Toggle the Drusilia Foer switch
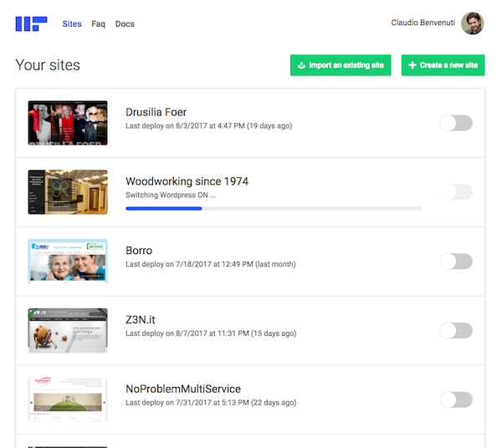Image resolution: width=502 pixels, height=448 pixels. [456, 123]
